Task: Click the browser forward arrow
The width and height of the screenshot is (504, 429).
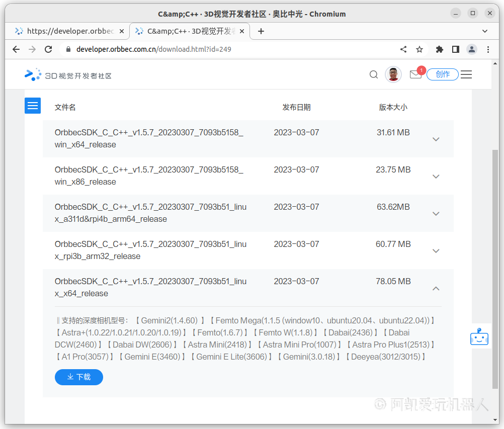Action: 32,49
